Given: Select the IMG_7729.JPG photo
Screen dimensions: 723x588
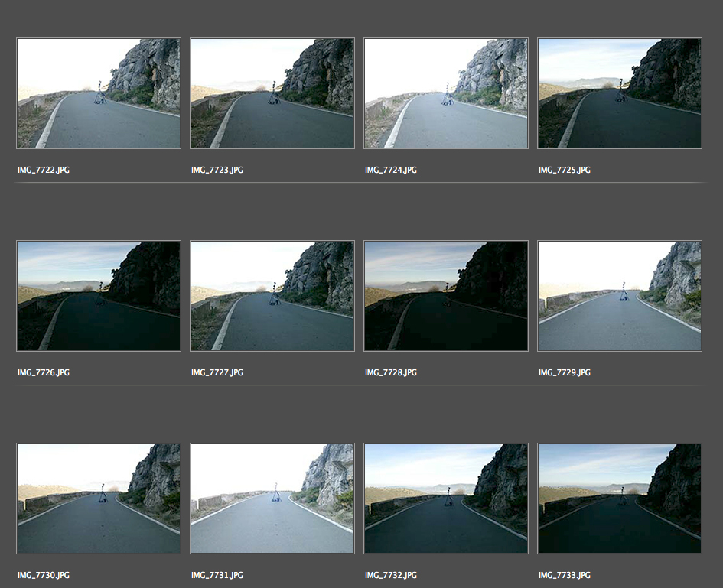Looking at the screenshot, I should pyautogui.click(x=620, y=296).
